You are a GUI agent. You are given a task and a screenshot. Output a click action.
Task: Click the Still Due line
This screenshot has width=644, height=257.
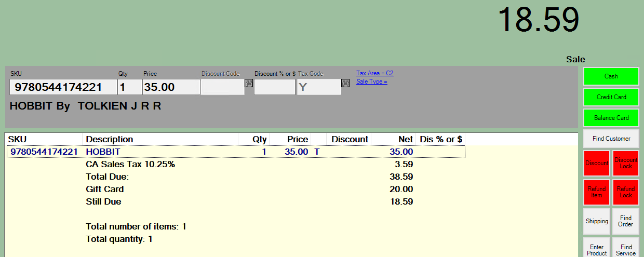click(x=103, y=201)
